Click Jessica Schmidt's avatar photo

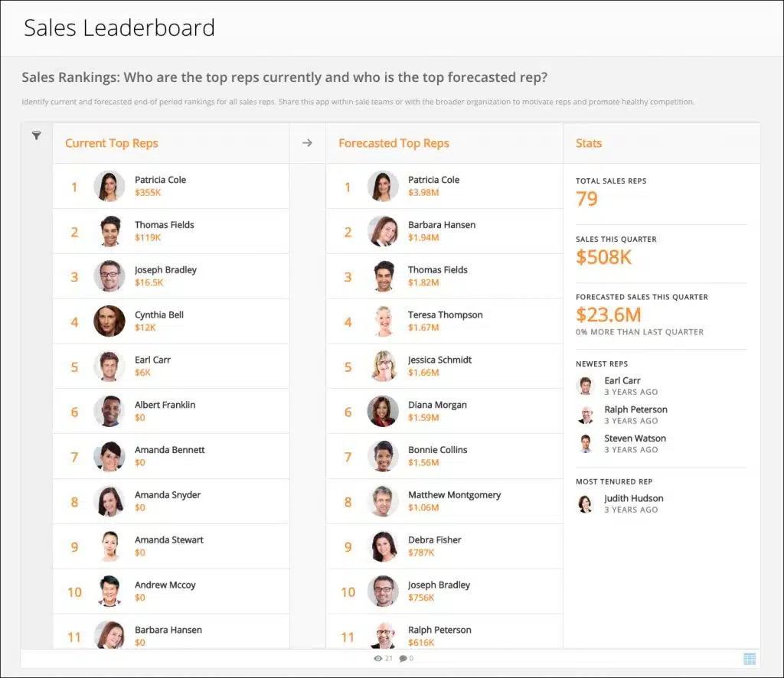[383, 367]
